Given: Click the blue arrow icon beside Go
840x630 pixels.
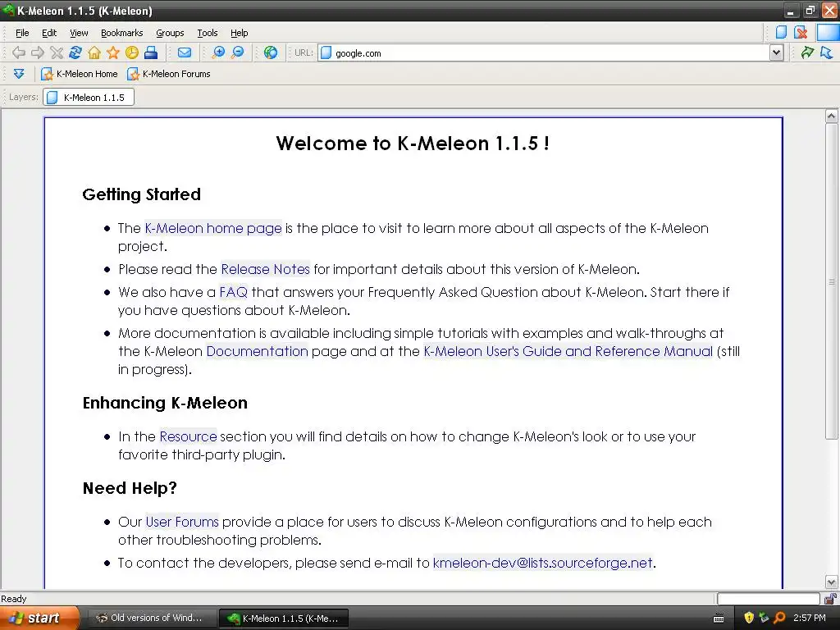Looking at the screenshot, I should pyautogui.click(x=827, y=52).
